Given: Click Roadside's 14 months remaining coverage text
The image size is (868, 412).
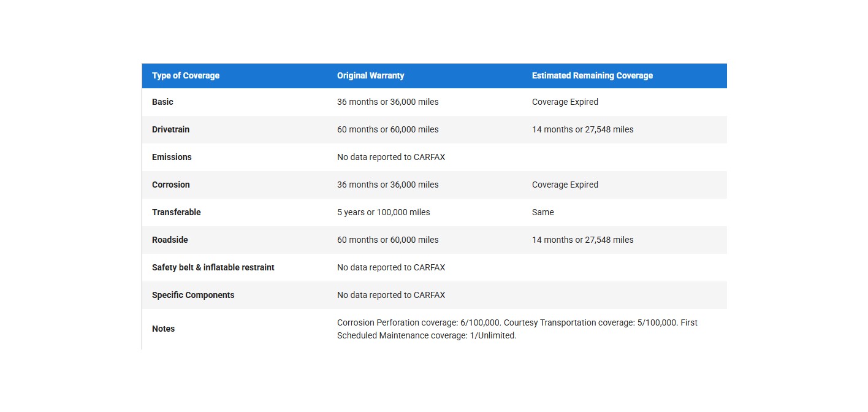Looking at the screenshot, I should pyautogui.click(x=582, y=240).
